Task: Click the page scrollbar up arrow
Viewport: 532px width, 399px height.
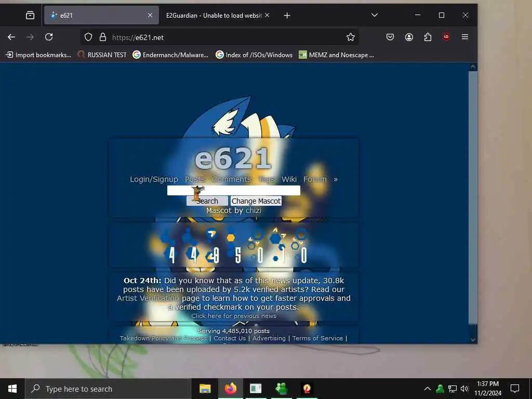Action: click(x=473, y=67)
